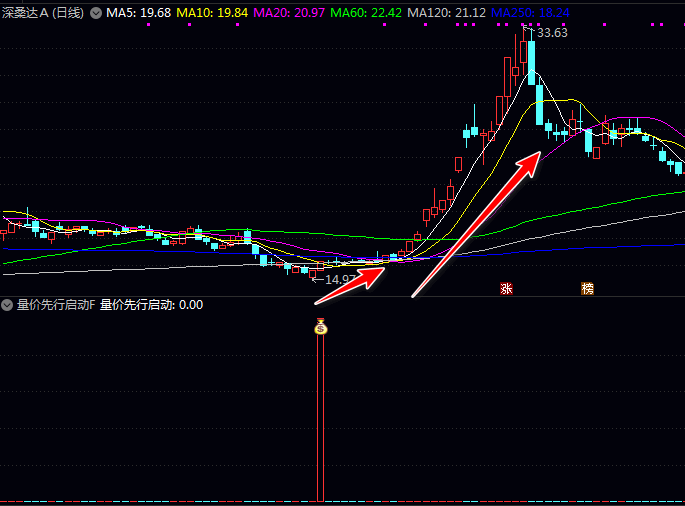The image size is (685, 506).
Task: Click the money bag signal icon
Action: tap(321, 326)
